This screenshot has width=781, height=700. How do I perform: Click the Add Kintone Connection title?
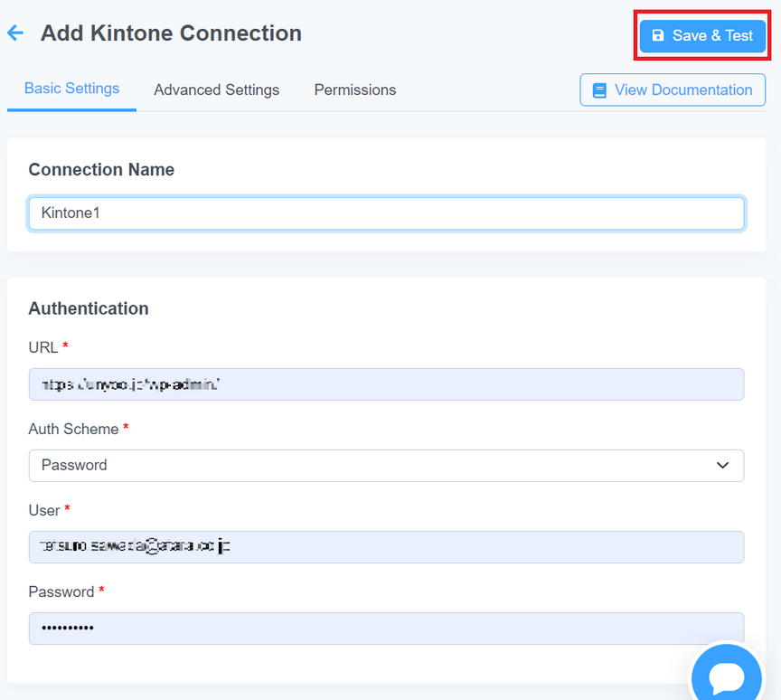[x=171, y=33]
